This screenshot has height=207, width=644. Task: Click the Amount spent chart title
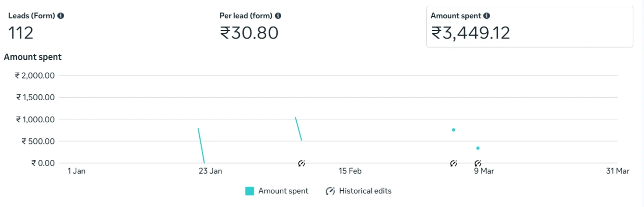tap(33, 57)
